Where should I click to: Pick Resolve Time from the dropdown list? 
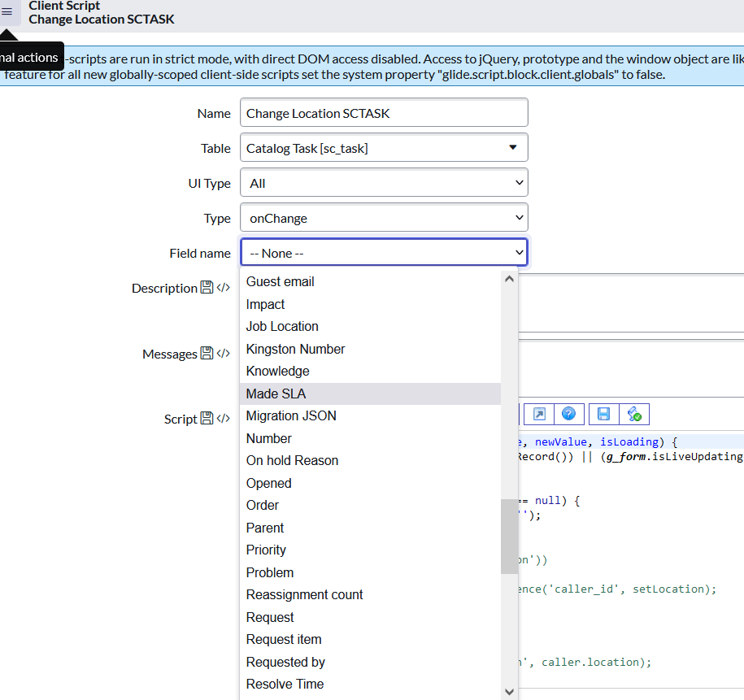[x=370, y=685]
